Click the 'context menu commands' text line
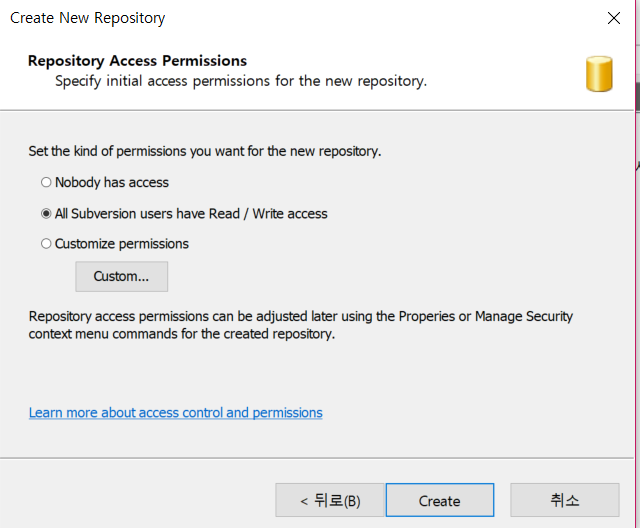 (x=182, y=334)
